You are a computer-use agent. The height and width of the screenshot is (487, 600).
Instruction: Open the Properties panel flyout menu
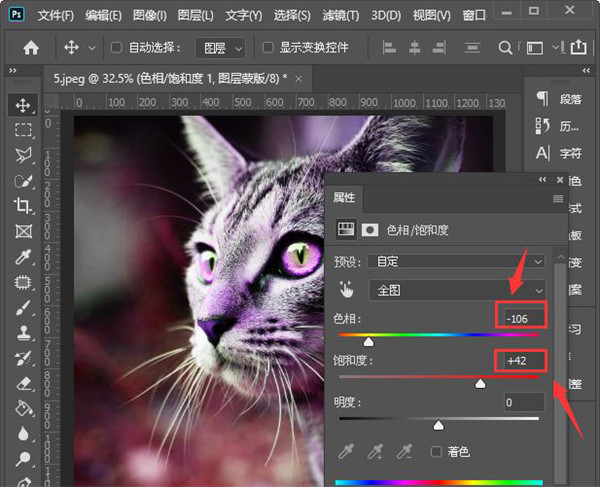click(x=558, y=199)
